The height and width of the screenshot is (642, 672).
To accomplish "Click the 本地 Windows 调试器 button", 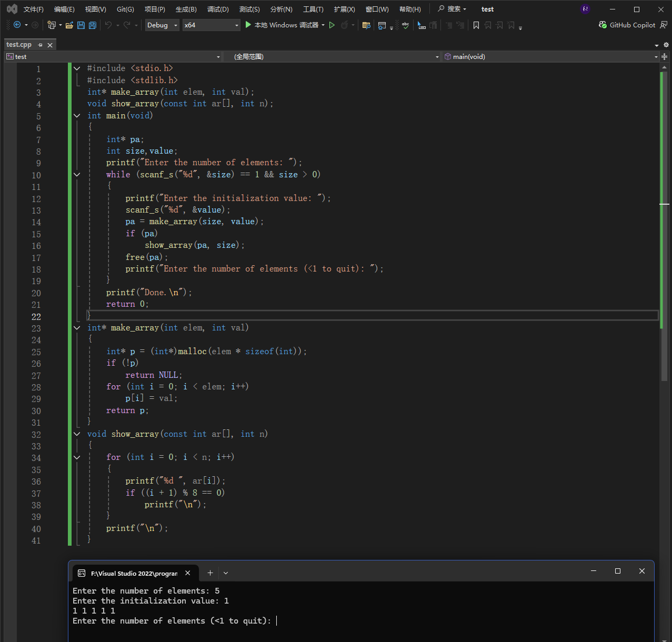I will [286, 25].
